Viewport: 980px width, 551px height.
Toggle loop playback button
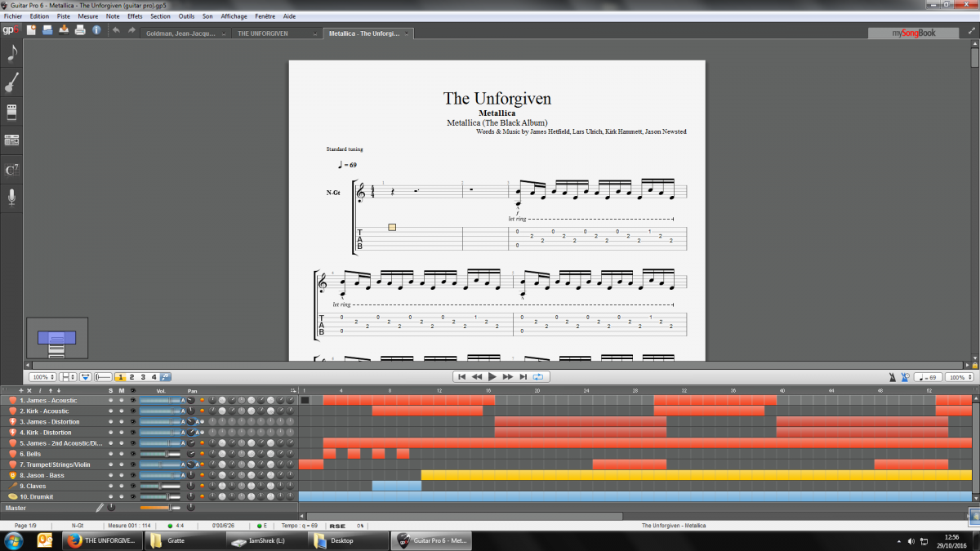pyautogui.click(x=538, y=377)
